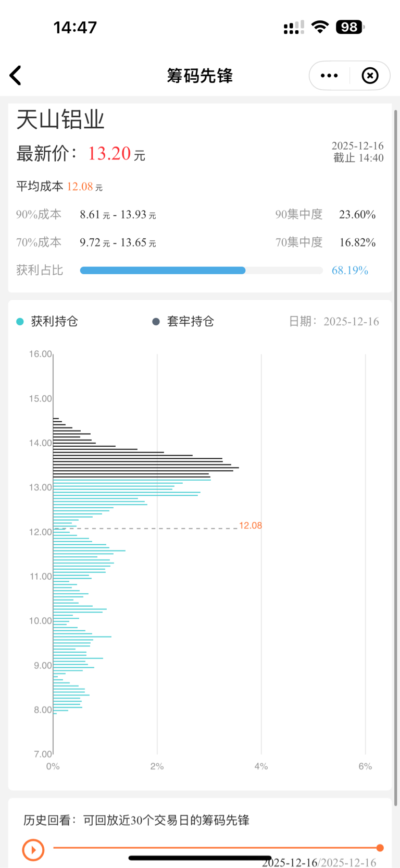Image resolution: width=400 pixels, height=868 pixels.
Task: Tap the 平均成本 12.08 元 text
Action: [59, 187]
